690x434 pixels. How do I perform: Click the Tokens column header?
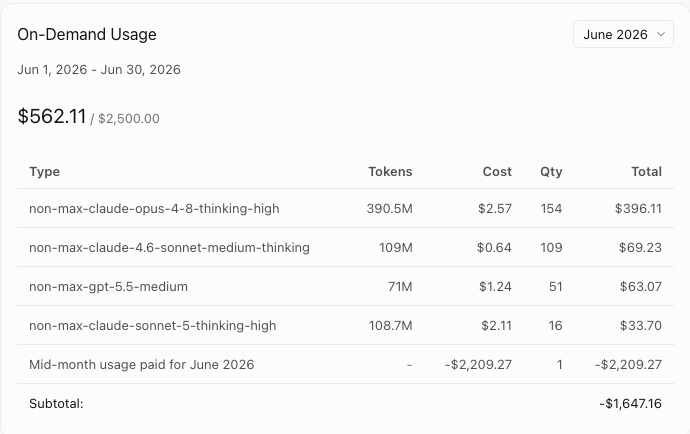(x=390, y=172)
